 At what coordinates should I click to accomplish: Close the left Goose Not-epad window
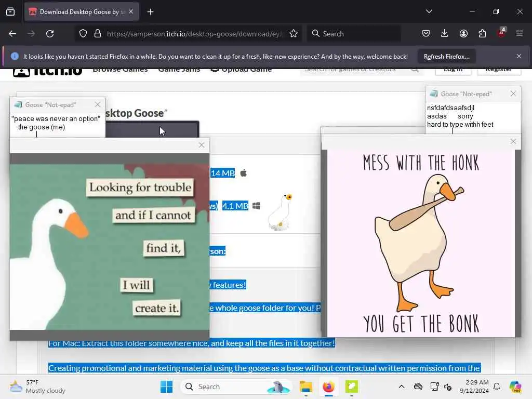tap(98, 104)
